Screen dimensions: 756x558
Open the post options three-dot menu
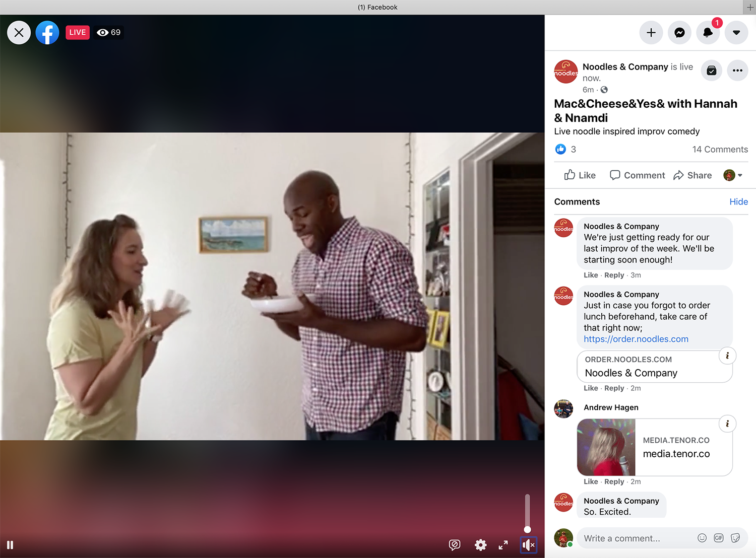pyautogui.click(x=737, y=71)
